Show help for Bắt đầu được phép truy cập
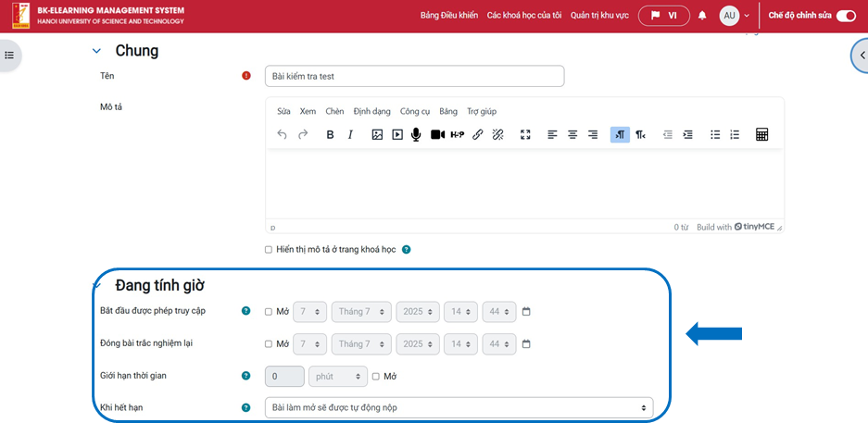The image size is (868, 423). (x=245, y=311)
